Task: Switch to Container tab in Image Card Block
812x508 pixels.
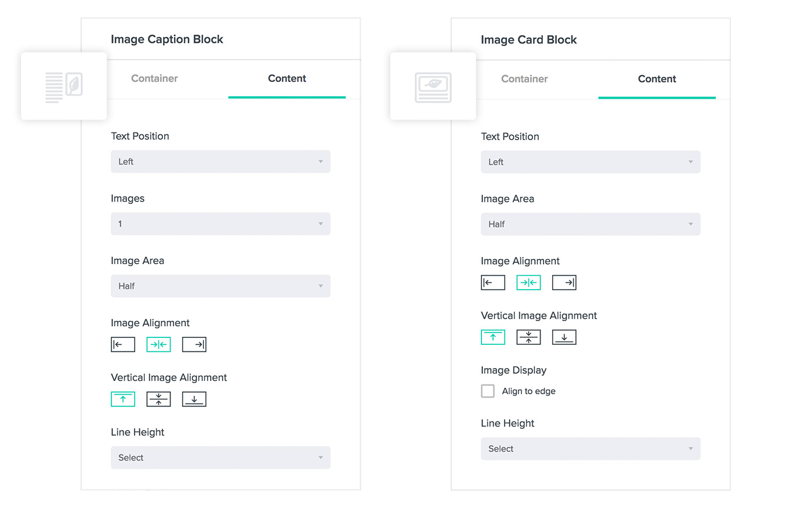Action: 524,79
